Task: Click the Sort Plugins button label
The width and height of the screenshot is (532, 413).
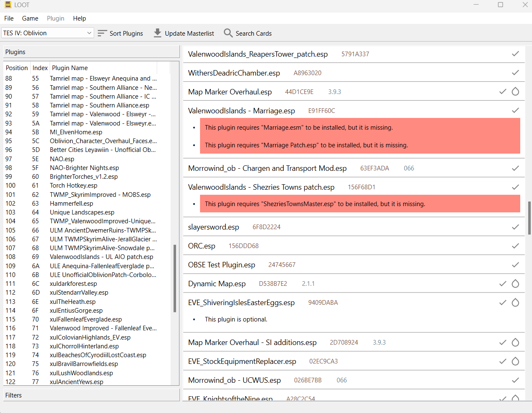Action: (x=126, y=34)
